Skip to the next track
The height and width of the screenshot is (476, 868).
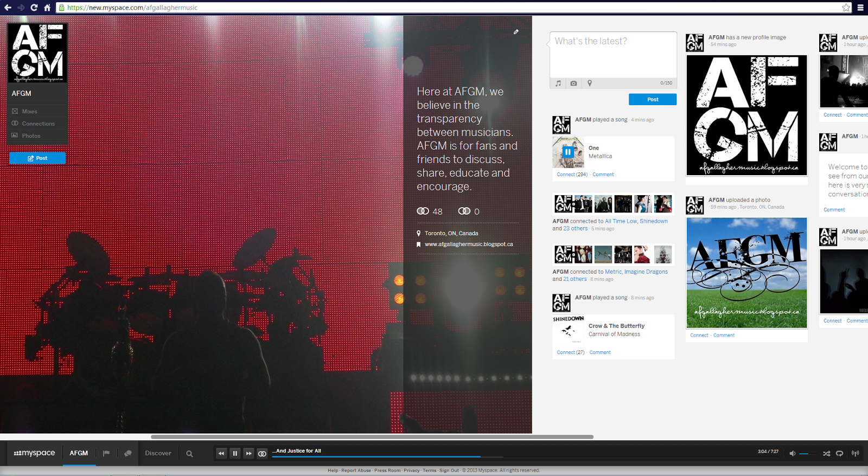click(x=248, y=453)
